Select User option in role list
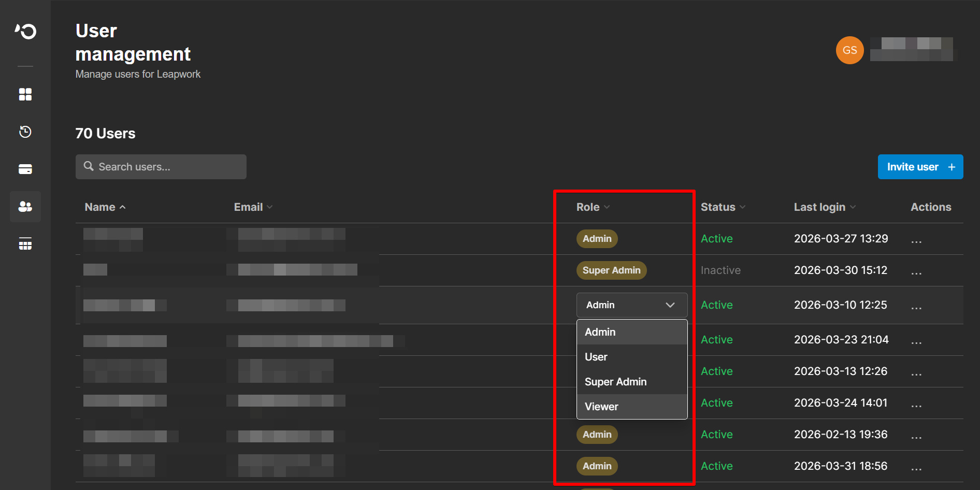Viewport: 980px width, 490px height. (x=596, y=357)
